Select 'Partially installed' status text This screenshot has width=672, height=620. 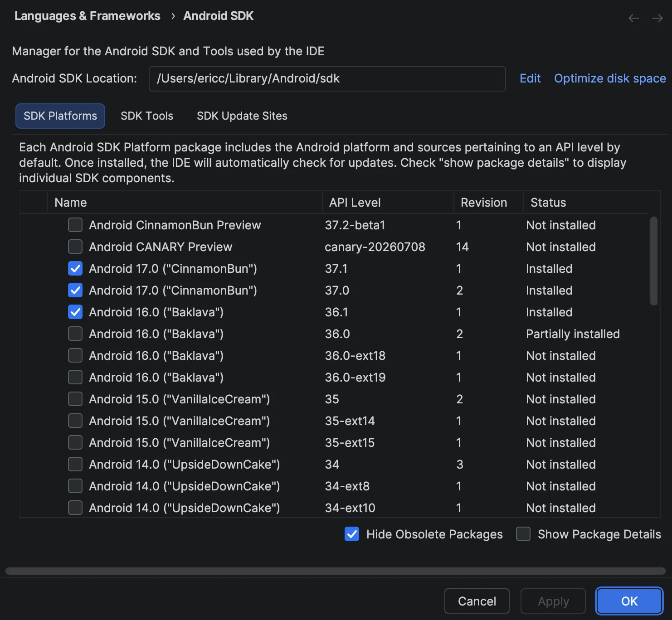coord(573,334)
